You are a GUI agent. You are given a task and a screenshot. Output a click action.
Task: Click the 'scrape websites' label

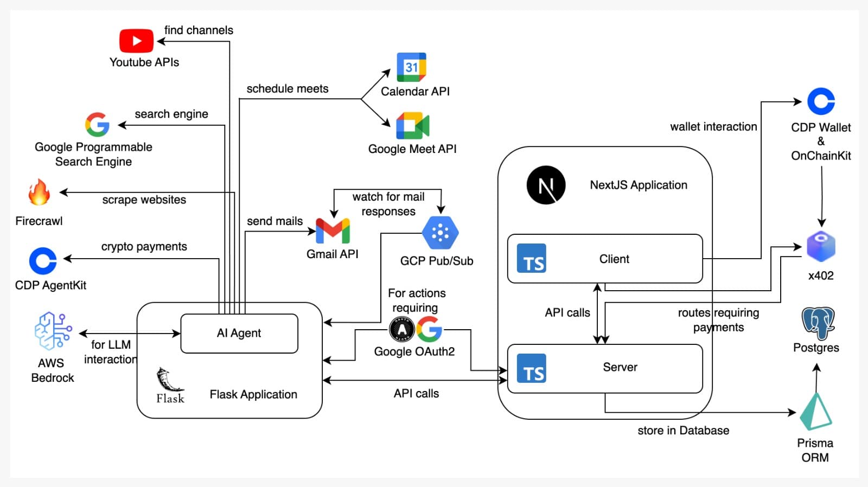click(x=144, y=200)
